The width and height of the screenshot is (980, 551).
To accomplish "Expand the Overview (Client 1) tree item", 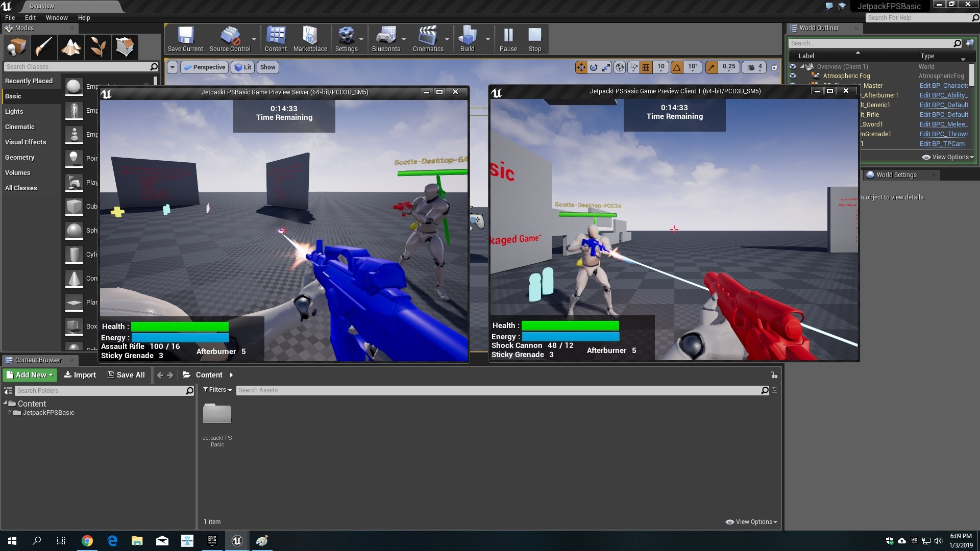I will click(x=802, y=66).
